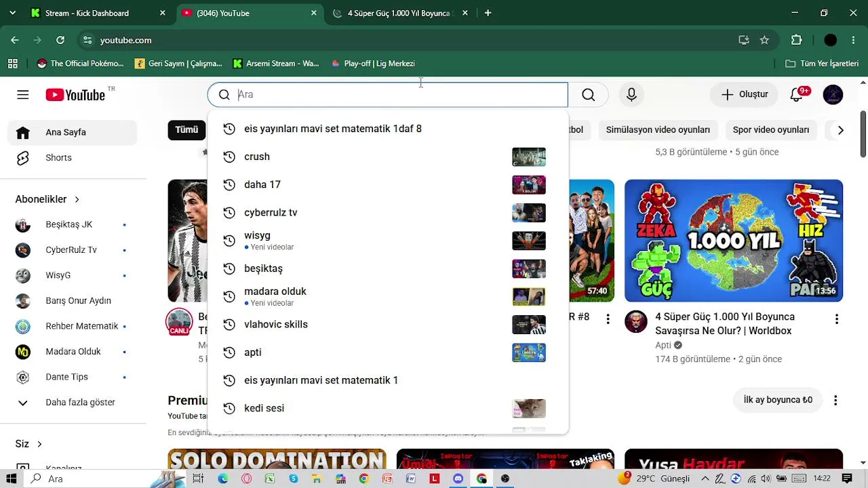Select the Tümü filter chip
This screenshot has width=868, height=488.
coord(186,130)
